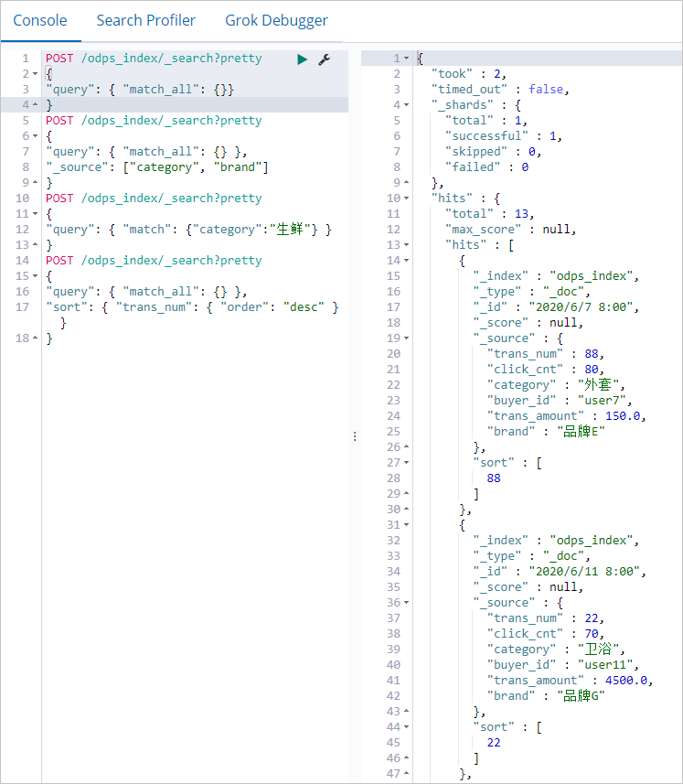Viewport: 683px width, 784px height.
Task: Run the request with the green play icon
Action: (302, 59)
